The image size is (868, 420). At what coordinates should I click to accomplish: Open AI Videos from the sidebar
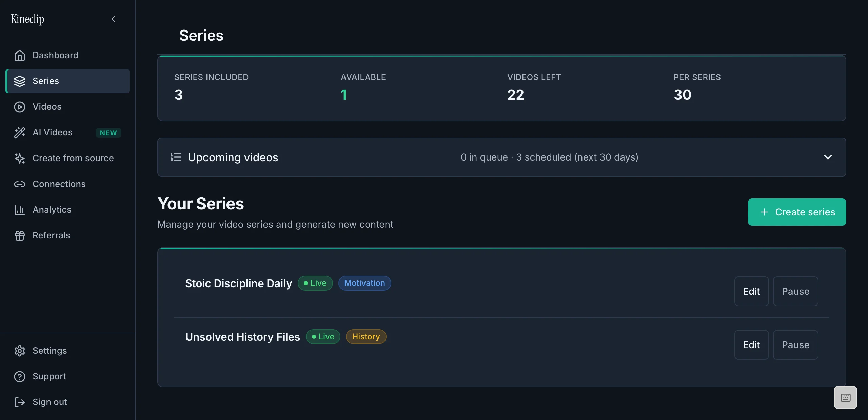[x=67, y=132]
